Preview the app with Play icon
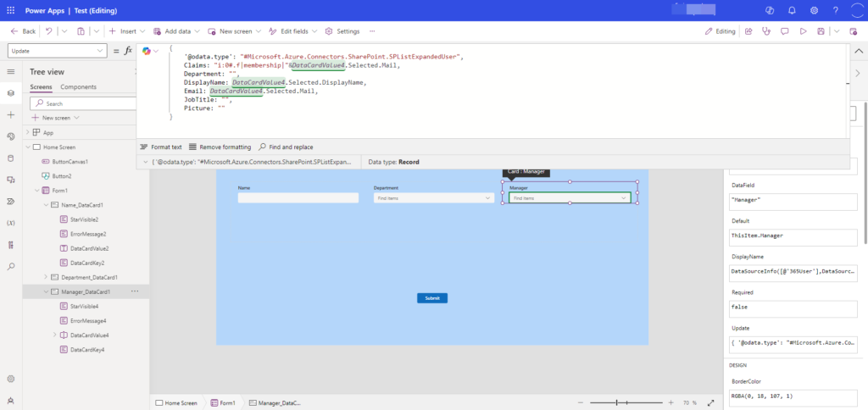Image resolution: width=868 pixels, height=410 pixels. [x=803, y=31]
